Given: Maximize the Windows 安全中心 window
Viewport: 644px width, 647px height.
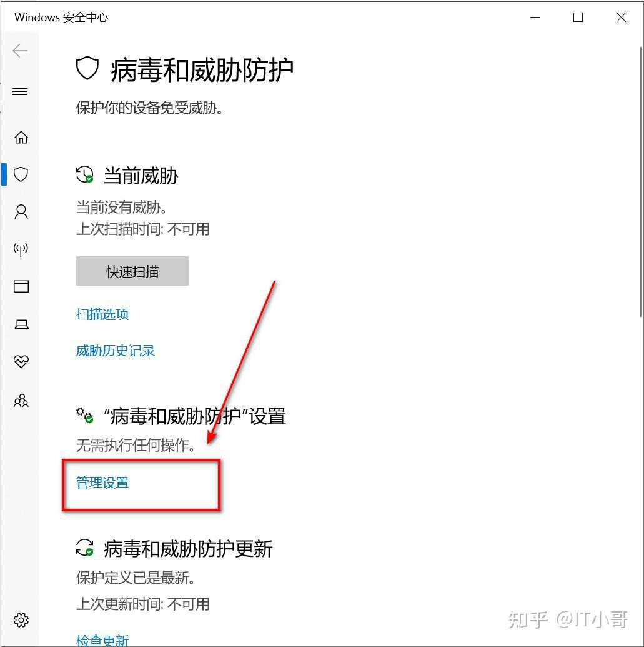Looking at the screenshot, I should (x=578, y=18).
